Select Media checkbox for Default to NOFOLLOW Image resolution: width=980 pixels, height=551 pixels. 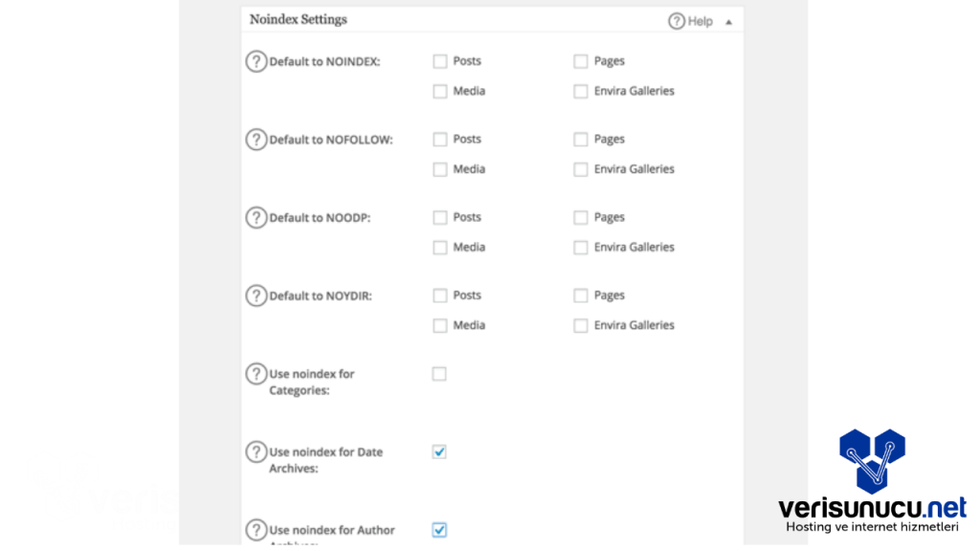440,169
